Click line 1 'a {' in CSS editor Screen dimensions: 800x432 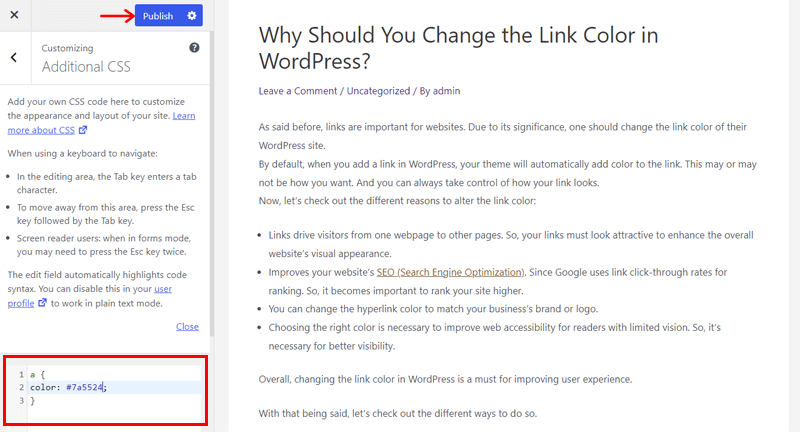pyautogui.click(x=38, y=374)
